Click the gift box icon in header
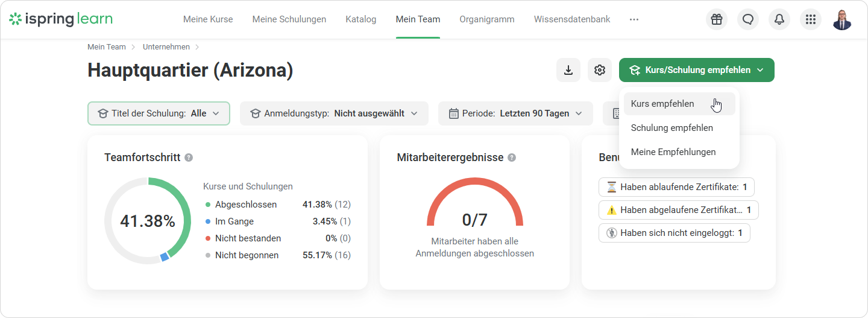868x318 pixels. pos(716,19)
